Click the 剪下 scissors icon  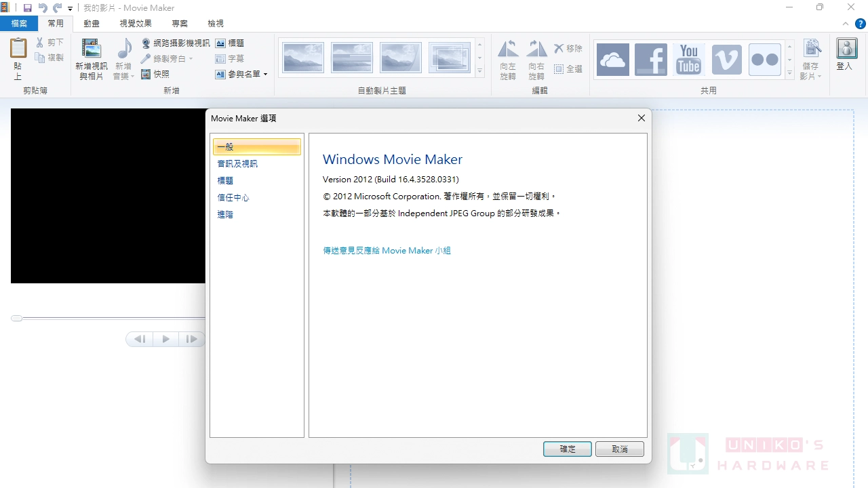click(40, 43)
